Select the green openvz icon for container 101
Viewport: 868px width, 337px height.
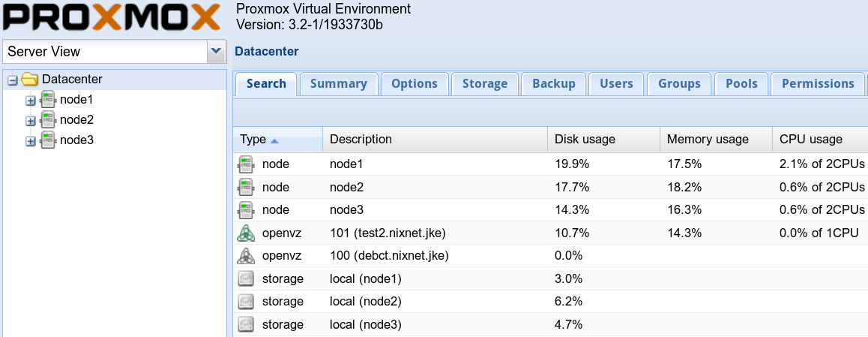pyautogui.click(x=246, y=233)
